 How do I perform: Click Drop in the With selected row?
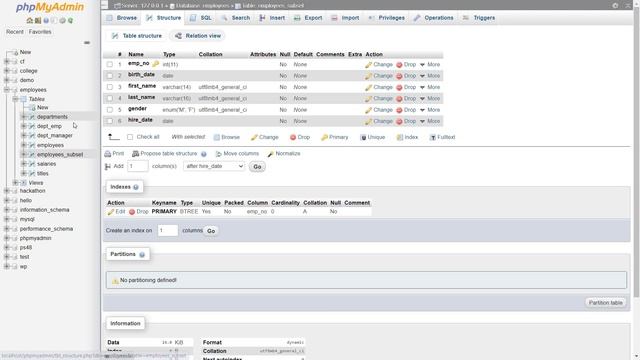[x=300, y=137]
